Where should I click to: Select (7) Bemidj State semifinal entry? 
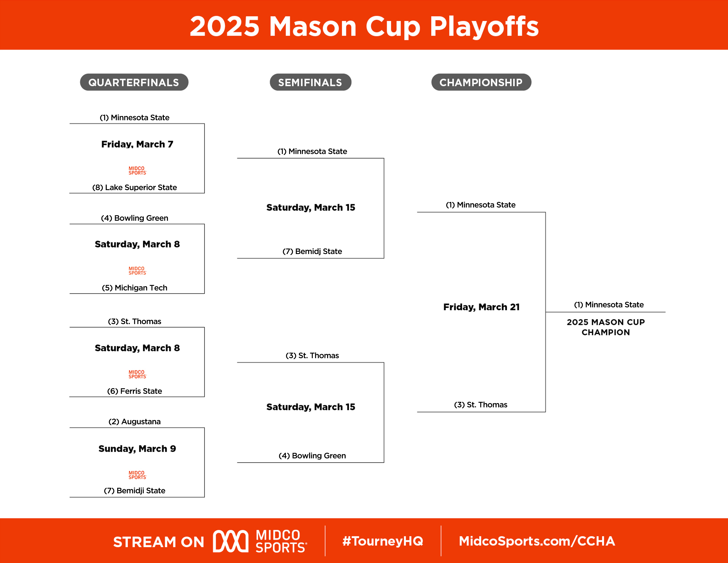coord(312,252)
